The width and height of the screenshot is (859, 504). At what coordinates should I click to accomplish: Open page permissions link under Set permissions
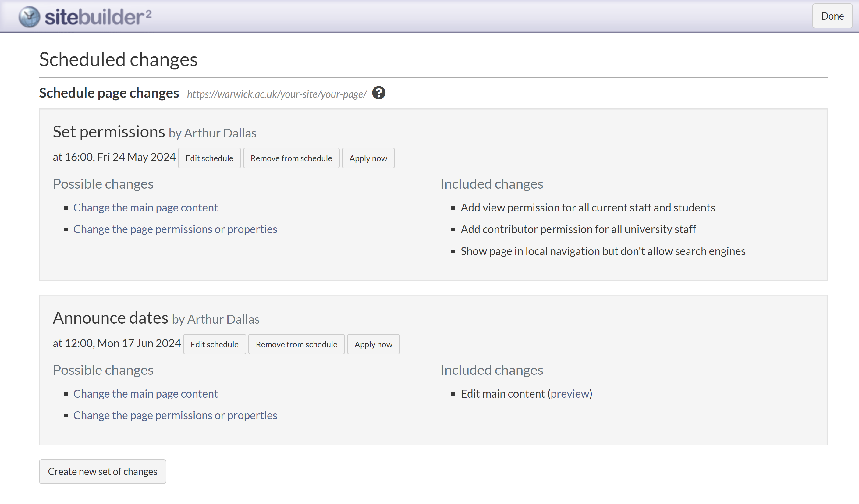click(175, 229)
